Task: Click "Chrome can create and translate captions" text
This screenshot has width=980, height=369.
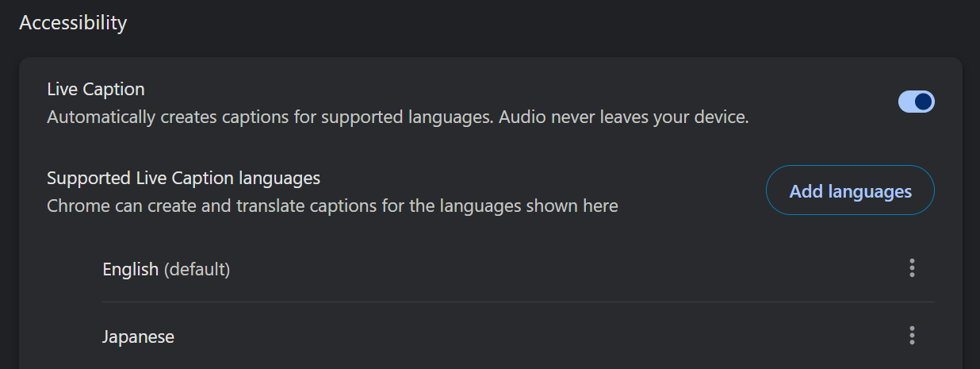Action: coord(238,206)
